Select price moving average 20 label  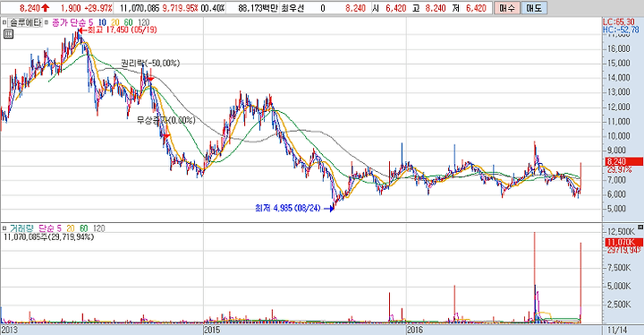pos(115,22)
